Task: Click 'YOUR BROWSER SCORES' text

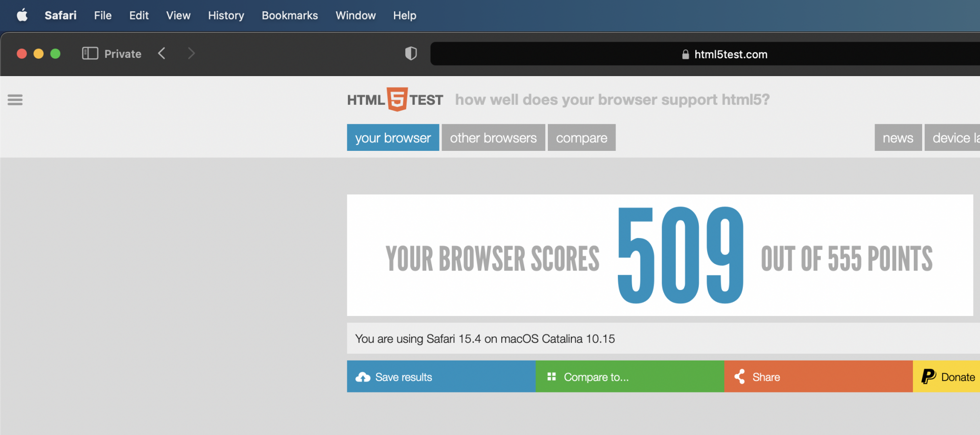Action: tap(492, 259)
